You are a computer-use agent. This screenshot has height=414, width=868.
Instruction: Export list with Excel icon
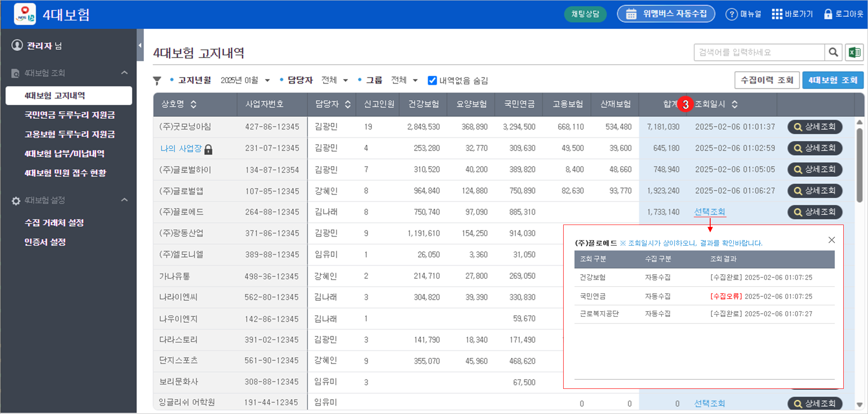click(x=854, y=52)
